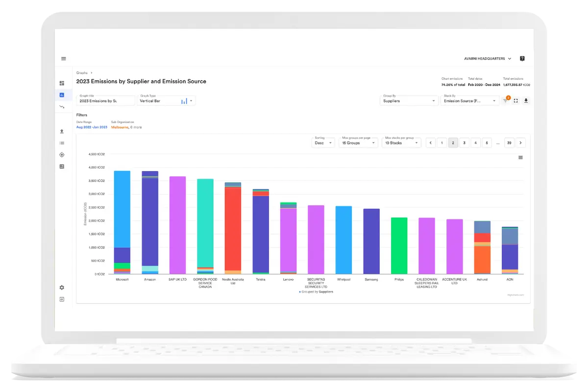The height and width of the screenshot is (392, 588).
Task: Select current page 2 button
Action: tap(453, 143)
